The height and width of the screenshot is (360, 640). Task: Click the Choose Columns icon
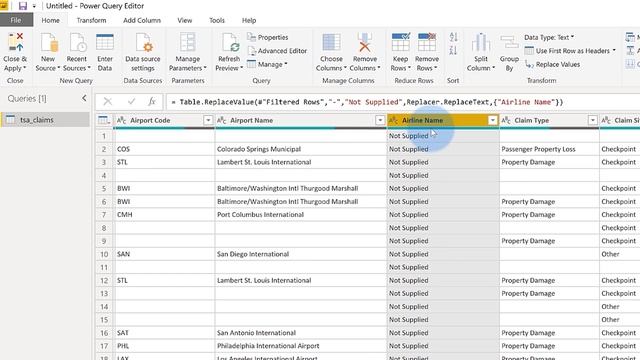[331, 42]
